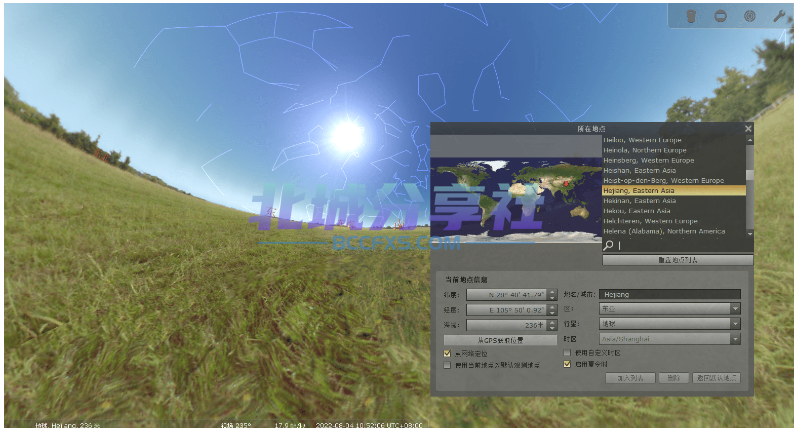Click the location search input field

(682, 245)
